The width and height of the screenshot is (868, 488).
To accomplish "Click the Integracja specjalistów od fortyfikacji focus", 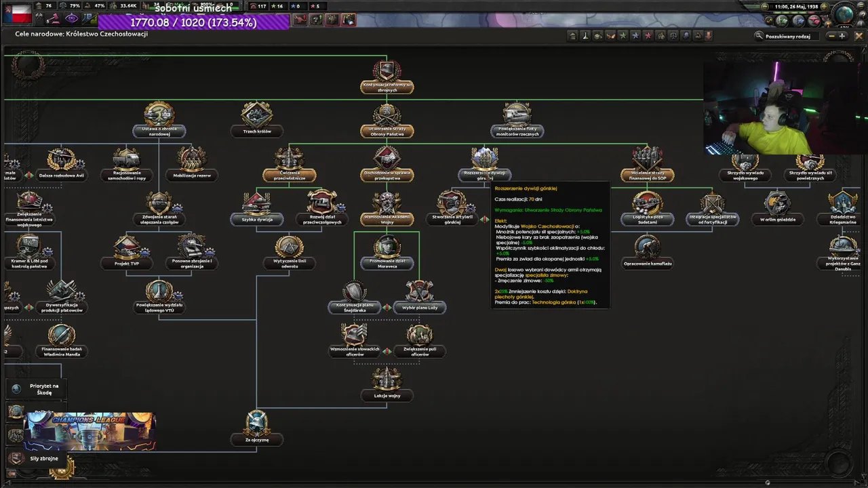I will [713, 209].
